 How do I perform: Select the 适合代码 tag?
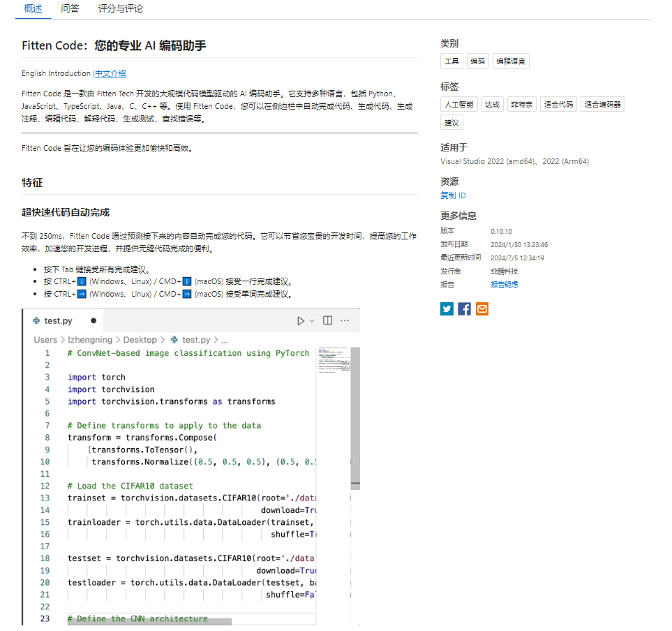coord(558,104)
